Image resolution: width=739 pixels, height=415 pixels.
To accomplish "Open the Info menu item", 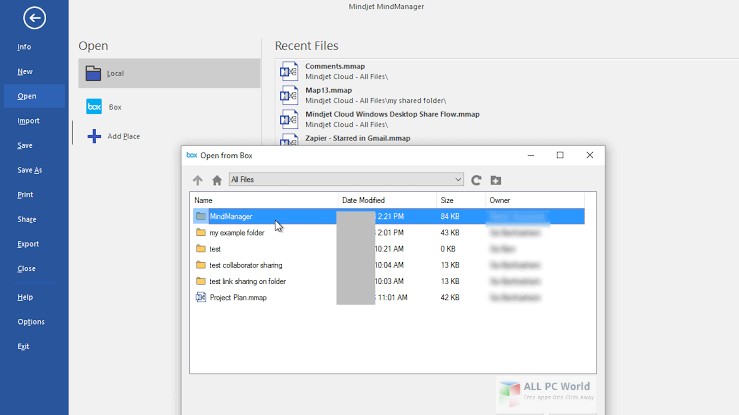I will 24,47.
